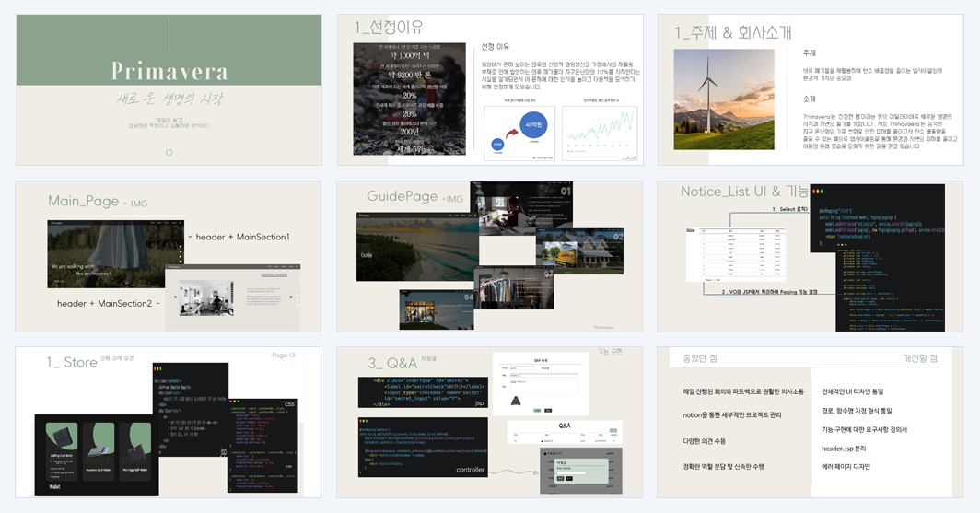The image size is (980, 513).
Task: Open the Primavera title slide thumbnail
Action: tap(169, 90)
